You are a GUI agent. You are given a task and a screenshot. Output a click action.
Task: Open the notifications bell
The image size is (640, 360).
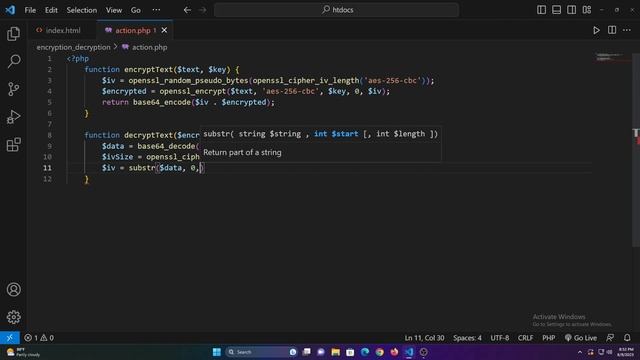tap(627, 338)
